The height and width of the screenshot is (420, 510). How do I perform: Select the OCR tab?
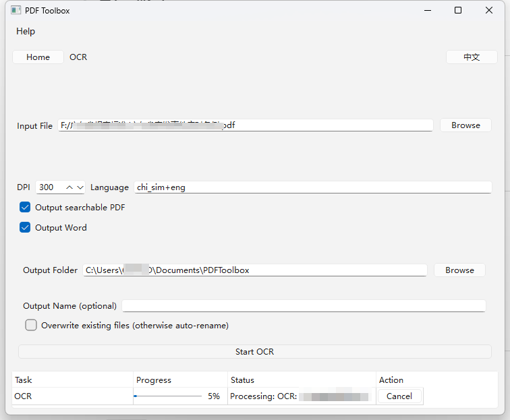pos(78,57)
